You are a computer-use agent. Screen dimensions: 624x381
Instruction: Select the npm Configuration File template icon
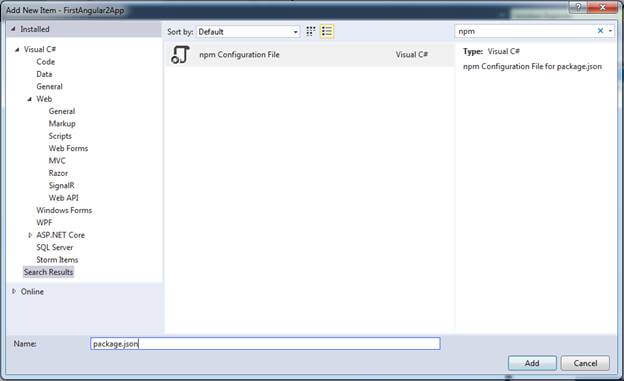point(180,55)
